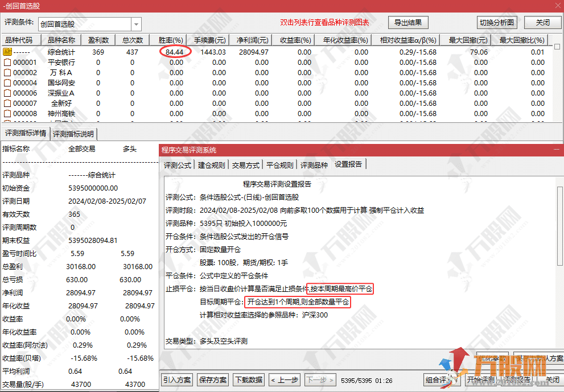Click 关闭 button at top right toolbar
Viewport: 564px width, 392px height.
[x=543, y=23]
